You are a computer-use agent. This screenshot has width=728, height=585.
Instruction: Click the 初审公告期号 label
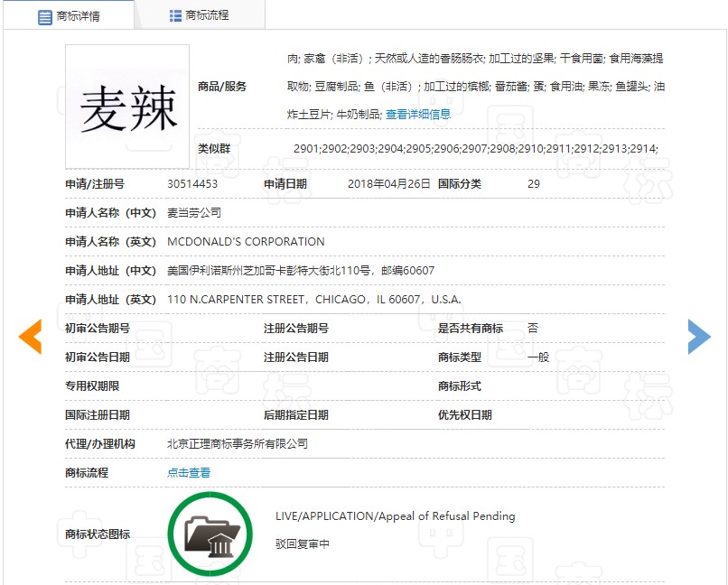[98, 329]
